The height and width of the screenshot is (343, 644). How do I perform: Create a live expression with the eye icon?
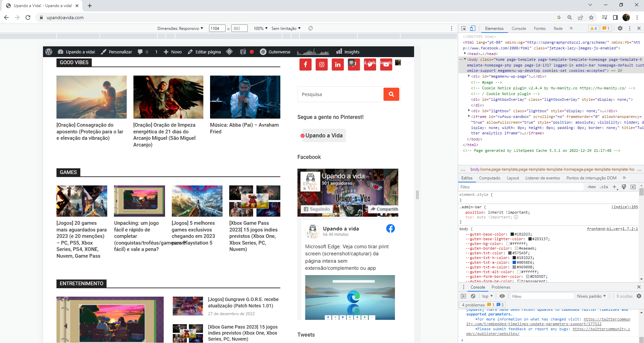pos(502,296)
